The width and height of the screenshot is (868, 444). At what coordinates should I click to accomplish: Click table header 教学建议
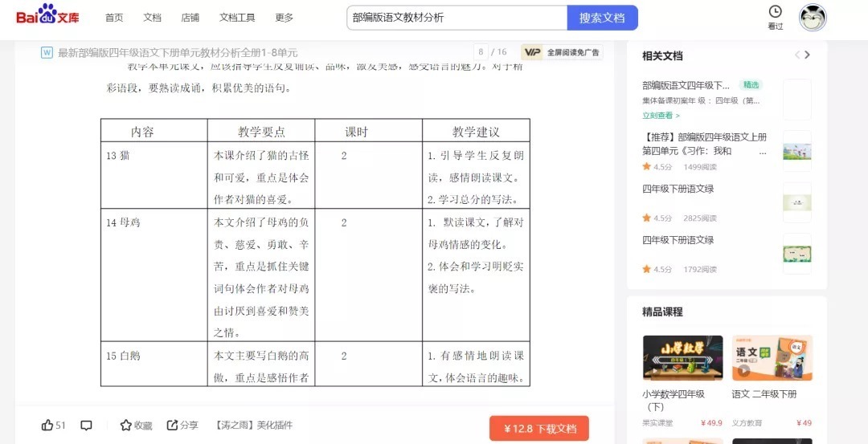coord(476,131)
